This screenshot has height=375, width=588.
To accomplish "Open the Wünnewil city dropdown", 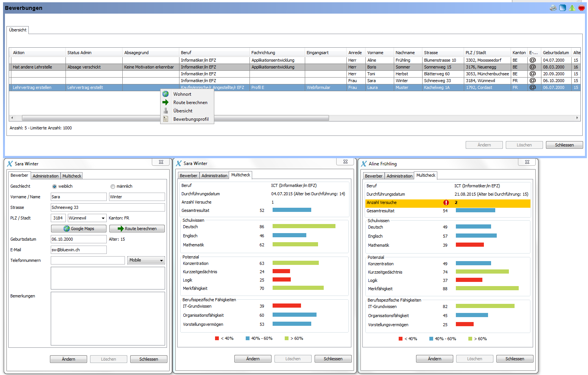I will pos(103,218).
